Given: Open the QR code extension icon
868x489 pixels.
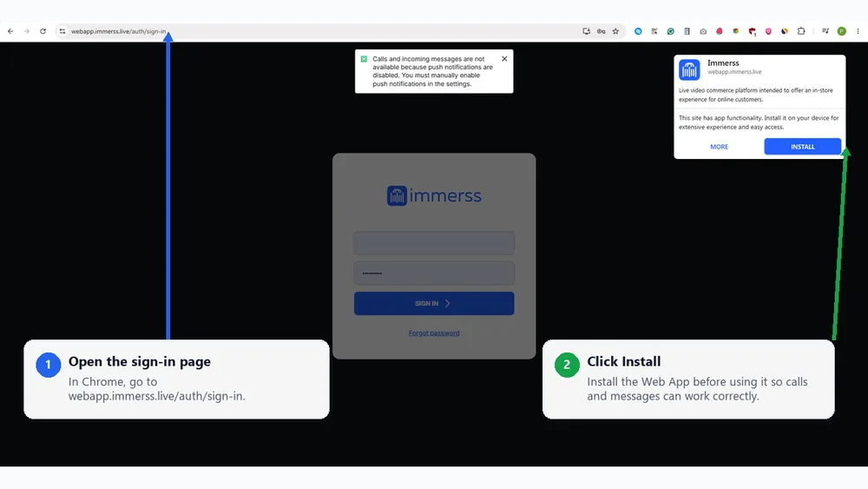Looking at the screenshot, I should [x=654, y=31].
